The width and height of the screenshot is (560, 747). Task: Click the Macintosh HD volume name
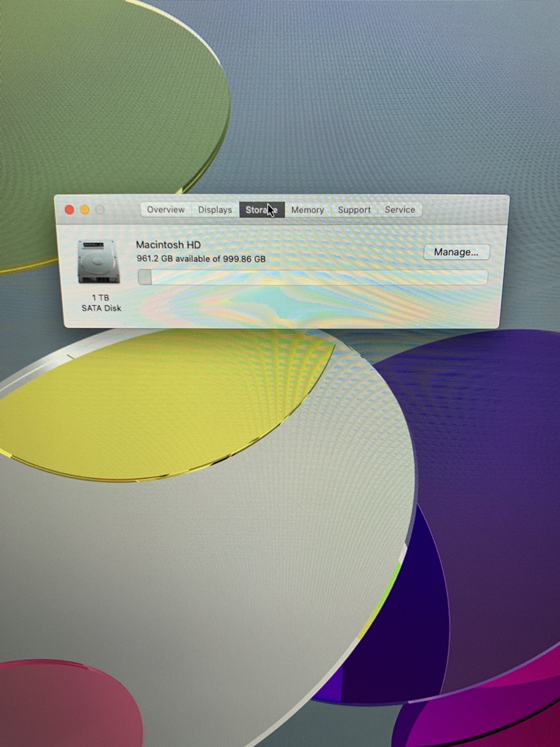click(168, 245)
